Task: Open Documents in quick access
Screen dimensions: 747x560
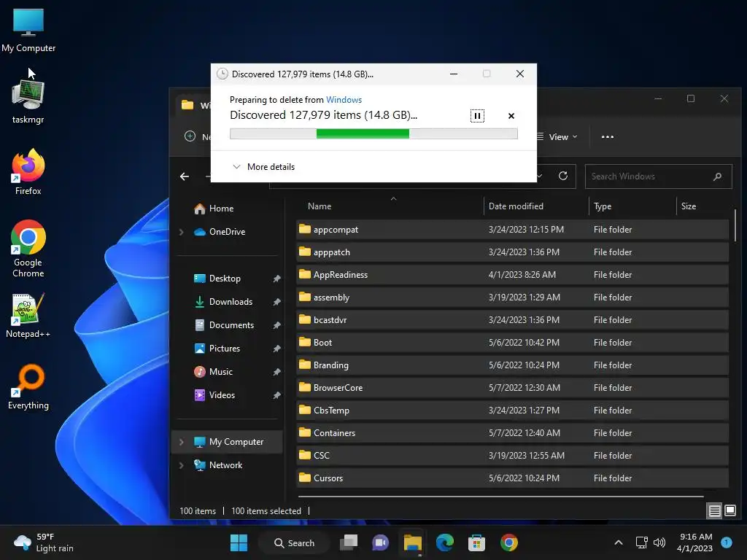Action: pyautogui.click(x=225, y=325)
